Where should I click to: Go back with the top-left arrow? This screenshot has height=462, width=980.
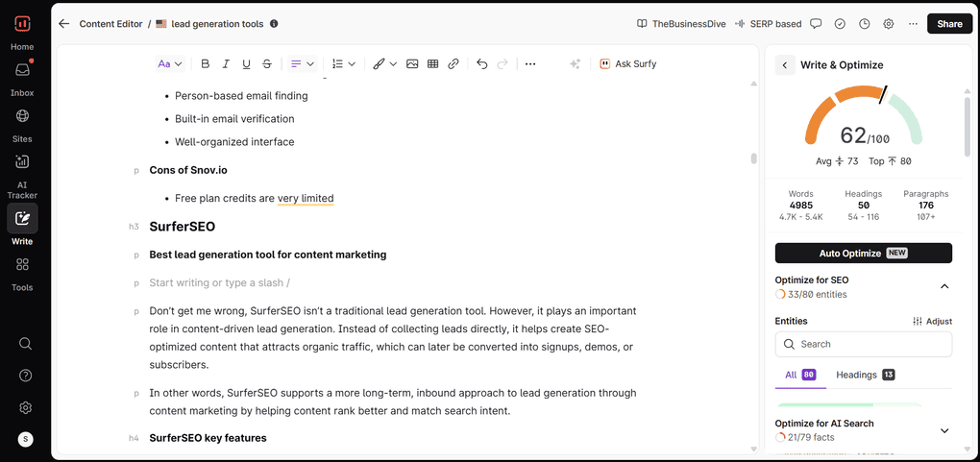click(63, 24)
